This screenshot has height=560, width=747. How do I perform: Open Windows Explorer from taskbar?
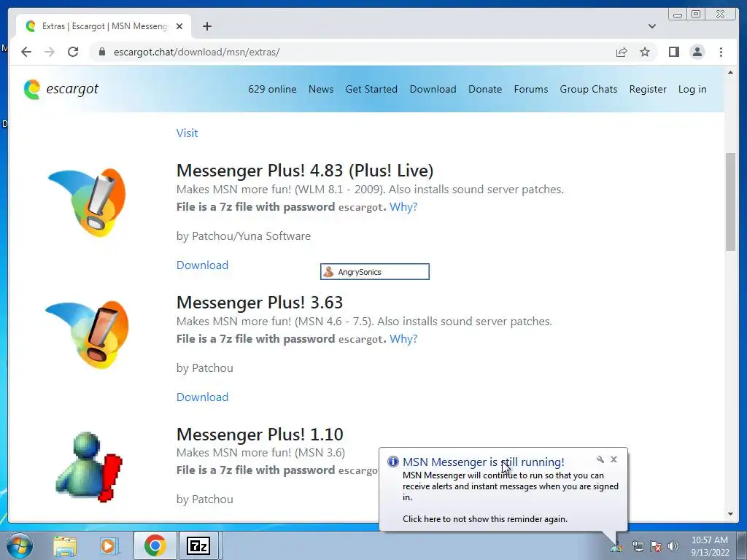point(65,545)
